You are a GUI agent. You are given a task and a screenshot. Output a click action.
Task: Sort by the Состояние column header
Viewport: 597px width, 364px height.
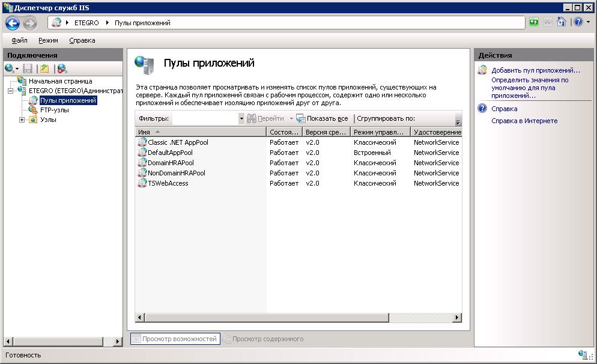tap(284, 132)
